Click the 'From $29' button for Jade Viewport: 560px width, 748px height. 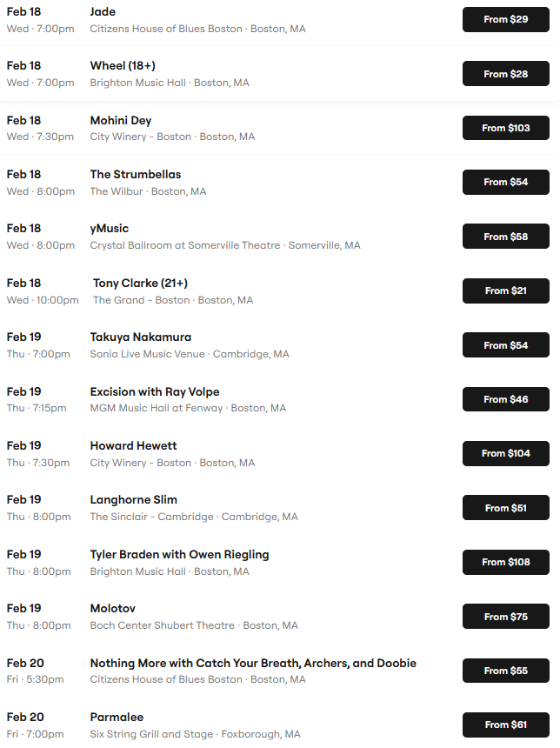click(x=505, y=19)
